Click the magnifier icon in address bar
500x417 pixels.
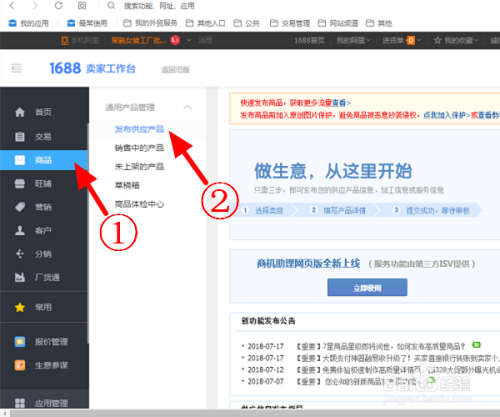point(111,6)
